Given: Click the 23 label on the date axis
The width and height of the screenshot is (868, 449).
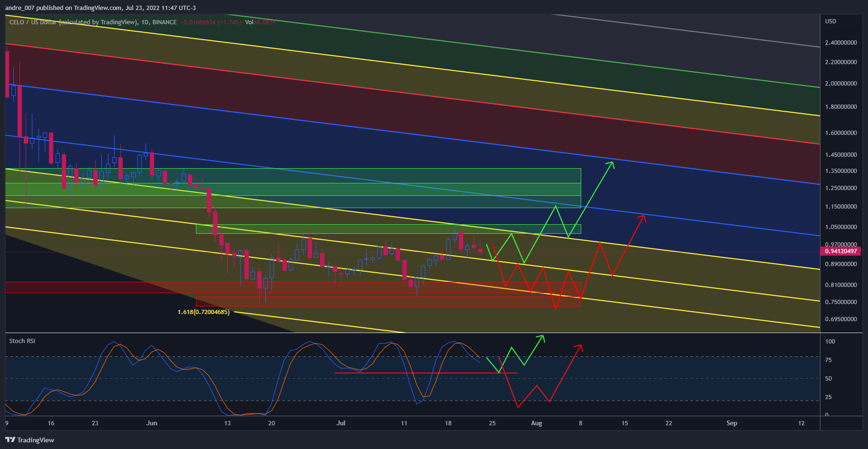Looking at the screenshot, I should [x=95, y=423].
